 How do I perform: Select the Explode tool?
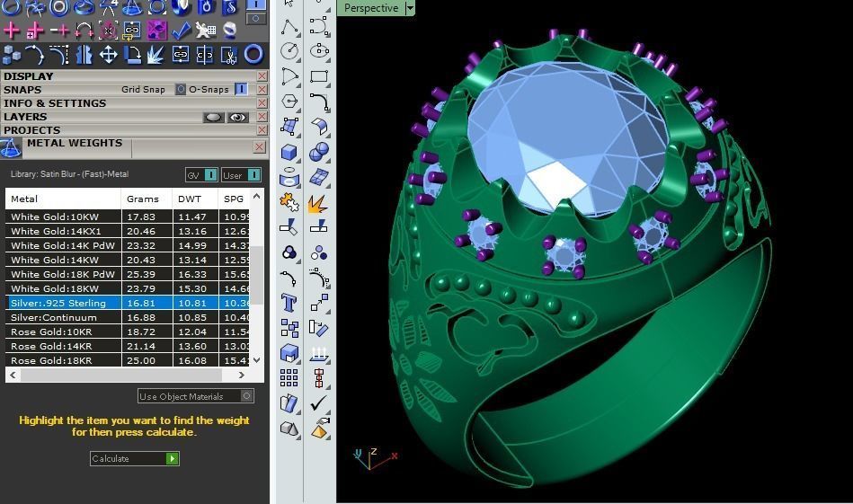pos(319,203)
